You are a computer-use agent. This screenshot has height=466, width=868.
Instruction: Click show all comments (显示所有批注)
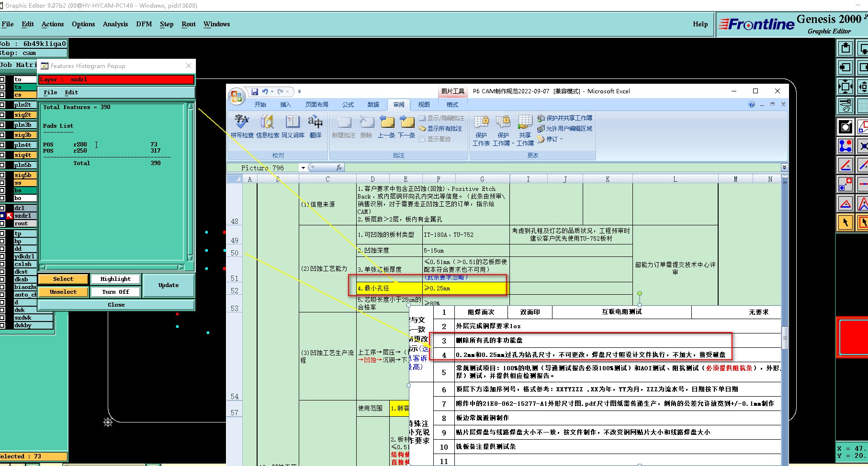[x=440, y=129]
